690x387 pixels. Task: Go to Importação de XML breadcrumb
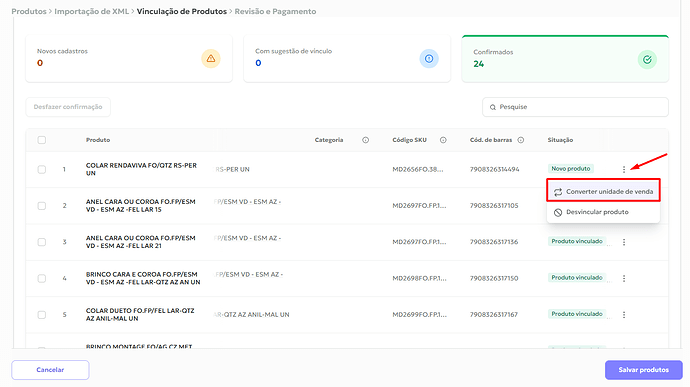92,11
